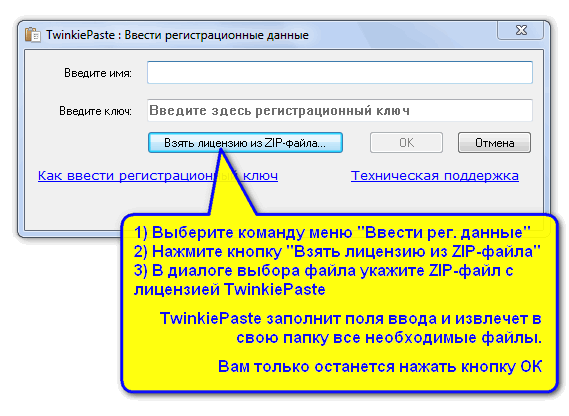Click the 'Введите имя:' label
The height and width of the screenshot is (416, 569).
coord(98,73)
